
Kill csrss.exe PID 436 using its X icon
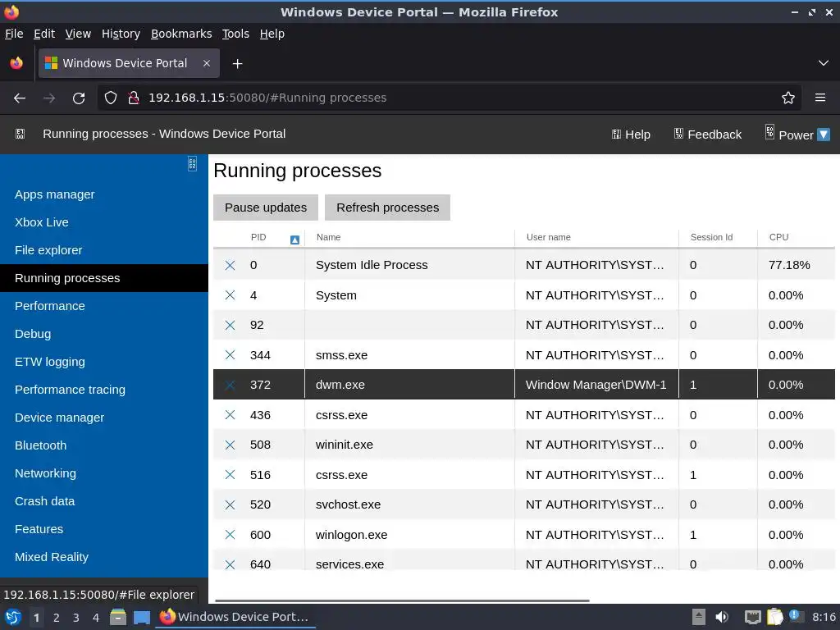[x=230, y=414]
